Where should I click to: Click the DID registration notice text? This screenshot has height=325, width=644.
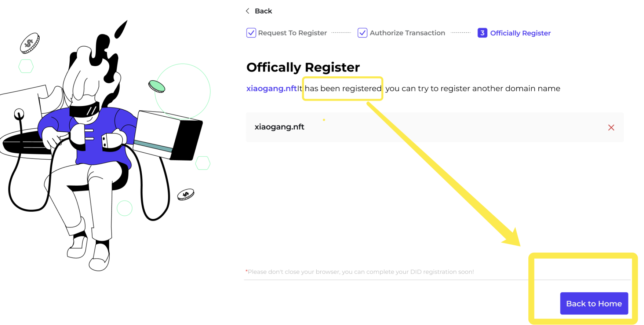(x=360, y=272)
